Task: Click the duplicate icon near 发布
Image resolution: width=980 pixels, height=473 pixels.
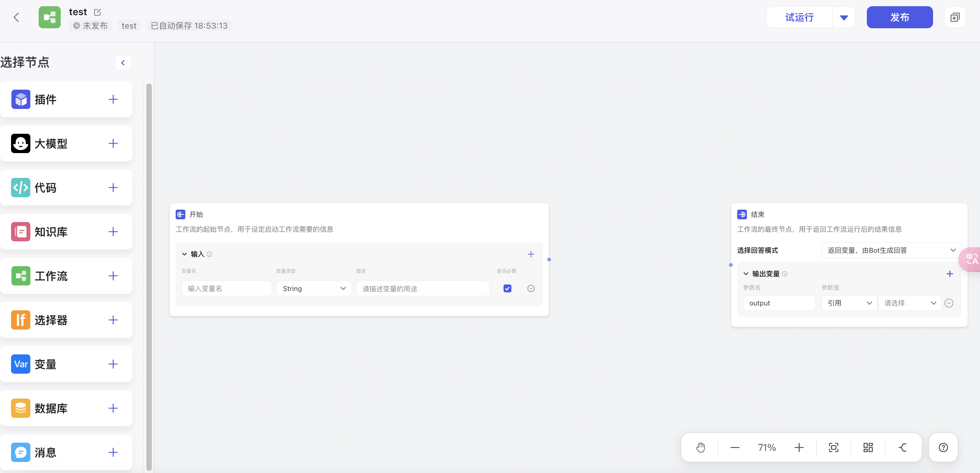Action: coord(955,17)
